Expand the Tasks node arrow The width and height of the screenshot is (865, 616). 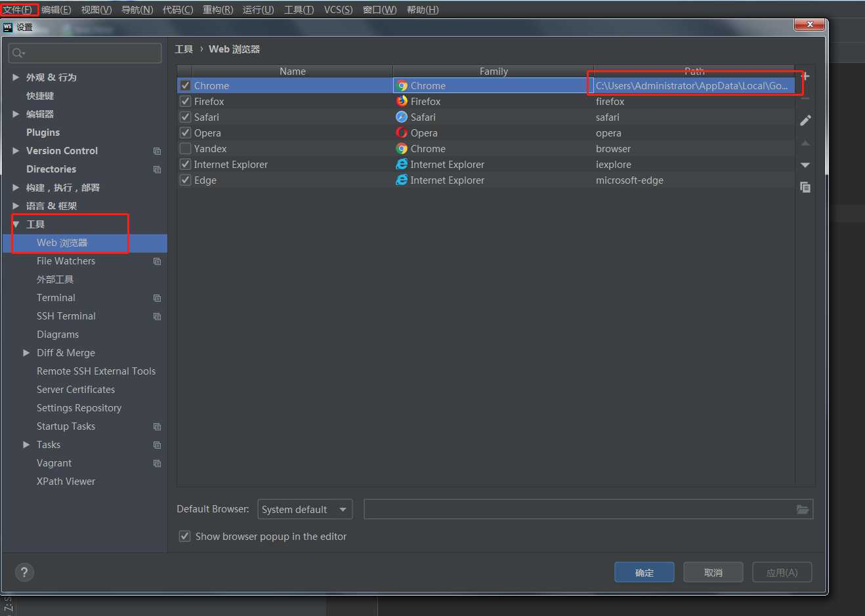click(x=26, y=444)
